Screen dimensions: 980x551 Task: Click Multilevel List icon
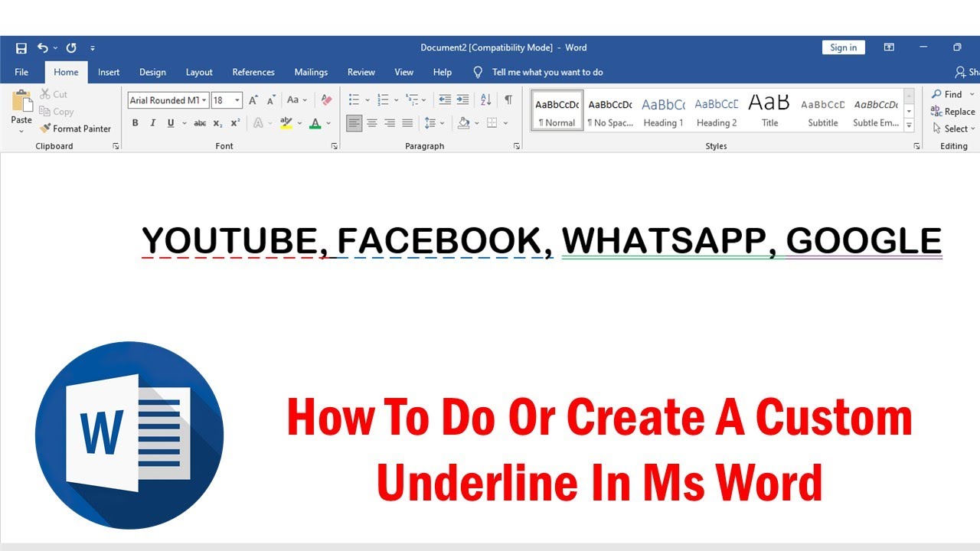pos(412,100)
